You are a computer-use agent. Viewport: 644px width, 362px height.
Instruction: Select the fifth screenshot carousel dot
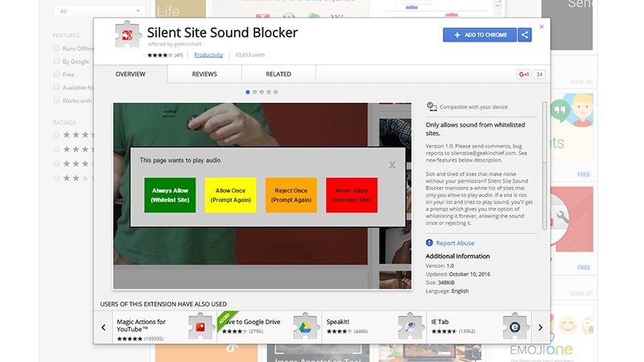tap(275, 93)
